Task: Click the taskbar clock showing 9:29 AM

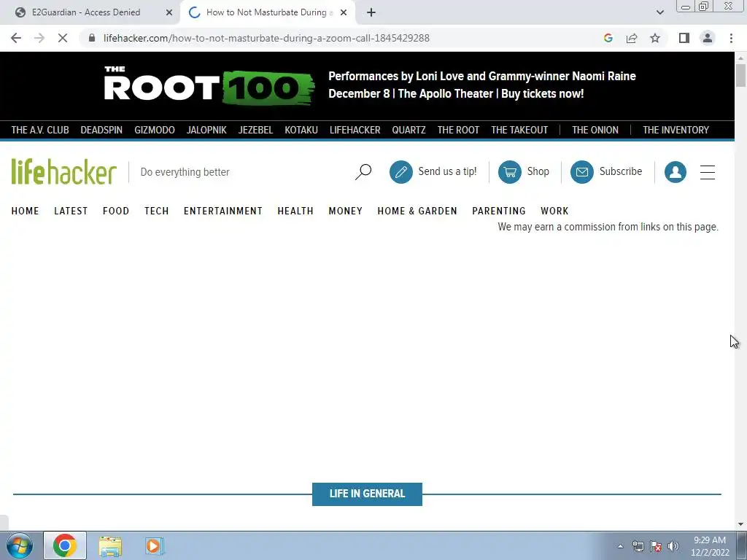Action: (x=710, y=545)
